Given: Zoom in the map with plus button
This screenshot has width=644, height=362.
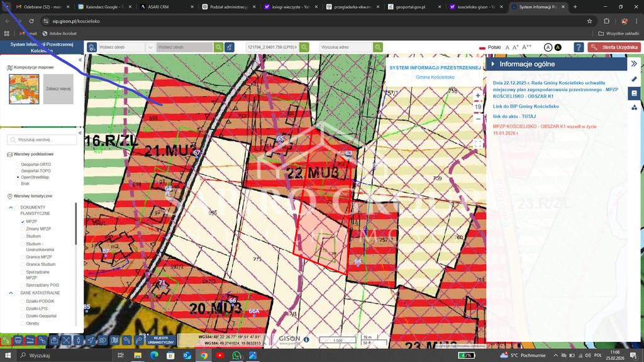Looking at the screenshot, I should click(478, 96).
